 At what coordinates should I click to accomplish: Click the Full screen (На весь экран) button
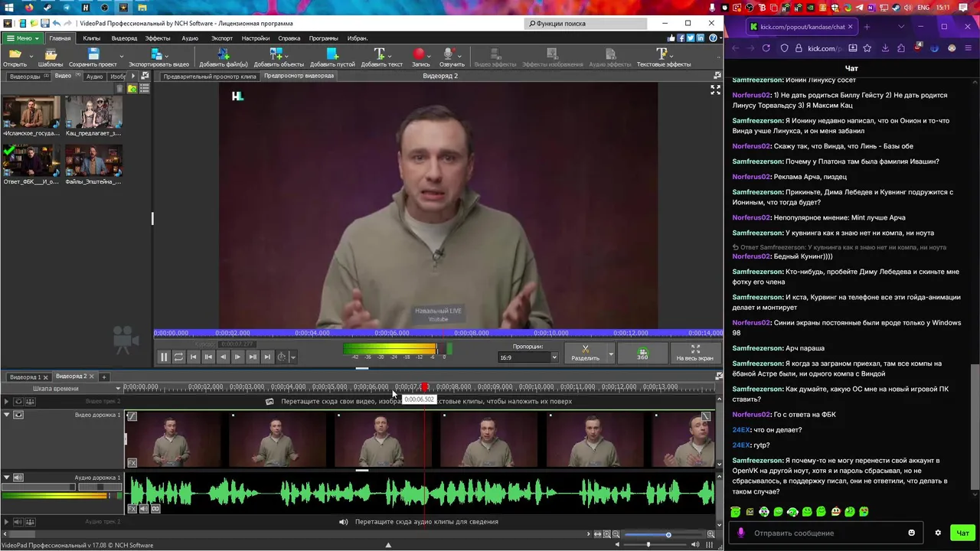coord(695,353)
